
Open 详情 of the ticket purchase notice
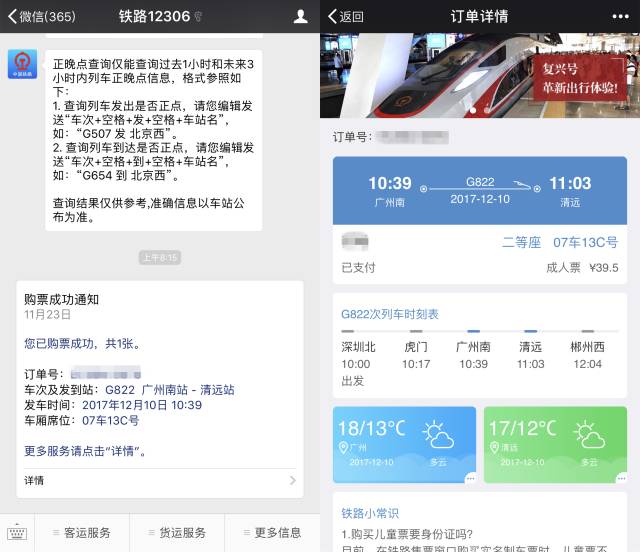(160, 481)
